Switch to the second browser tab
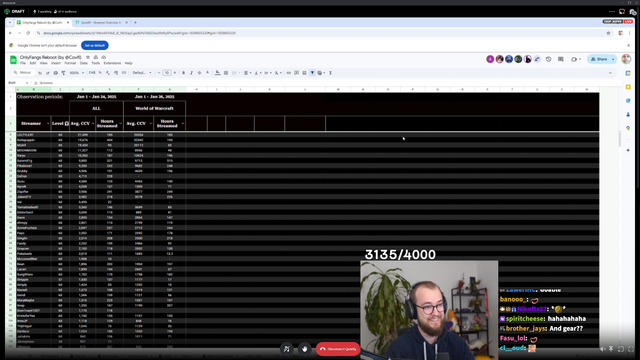640x360 pixels. point(101,22)
